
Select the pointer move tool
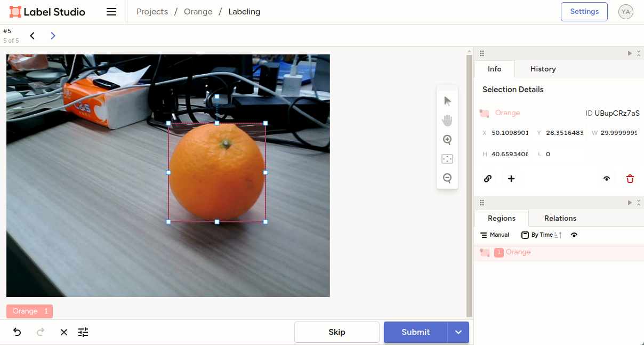coord(447,101)
